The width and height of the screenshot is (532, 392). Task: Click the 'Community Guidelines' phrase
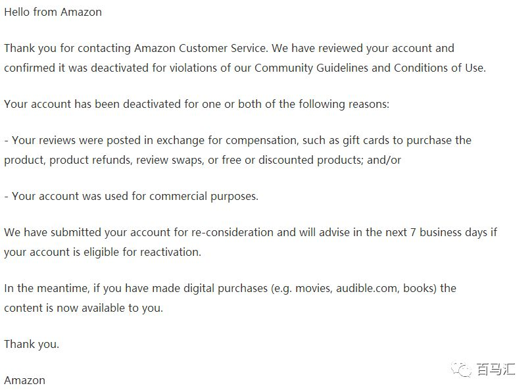coord(311,68)
